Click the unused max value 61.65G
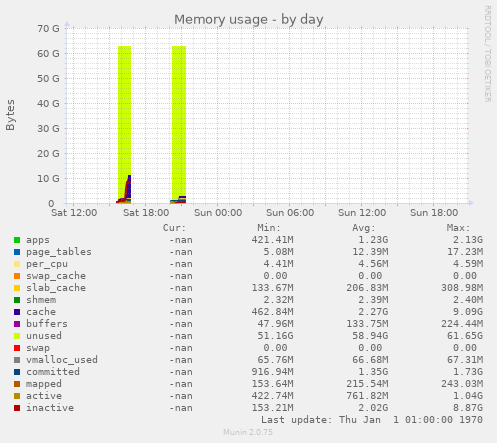The image size is (497, 443). tap(465, 336)
